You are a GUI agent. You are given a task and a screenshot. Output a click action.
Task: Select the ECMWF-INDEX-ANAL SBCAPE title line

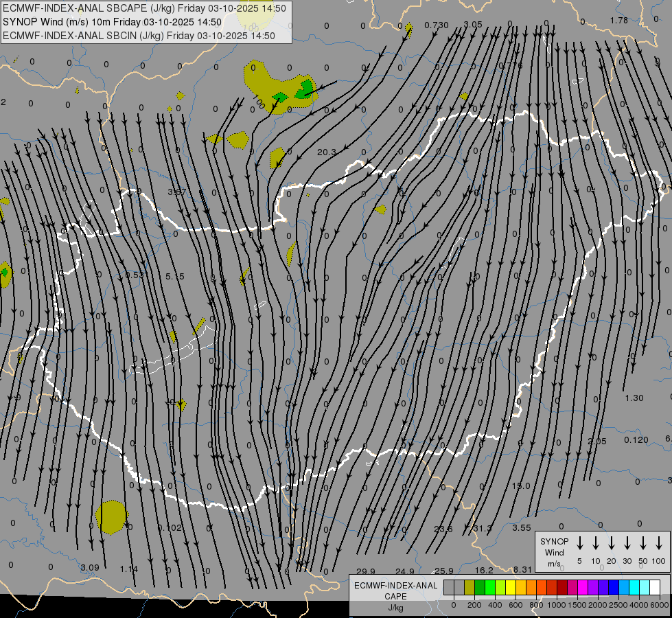(x=145, y=8)
